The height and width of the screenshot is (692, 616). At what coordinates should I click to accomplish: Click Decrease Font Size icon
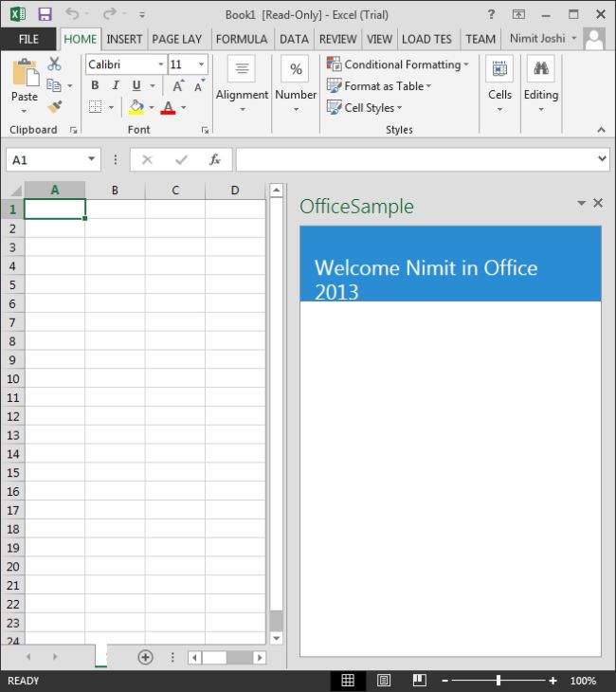tap(199, 85)
